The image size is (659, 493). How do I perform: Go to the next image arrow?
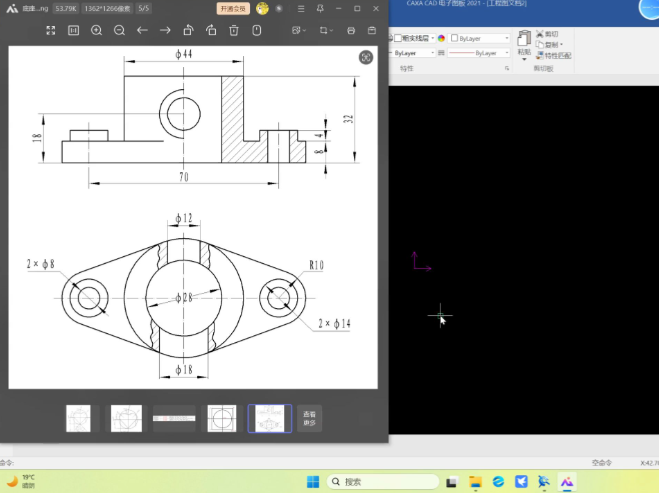pyautogui.click(x=166, y=30)
